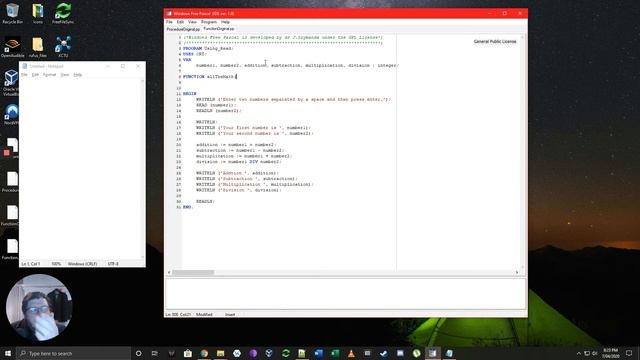This screenshot has height=360, width=640.
Task: Select the OpenAudible desktop shortcut
Action: coord(12,47)
